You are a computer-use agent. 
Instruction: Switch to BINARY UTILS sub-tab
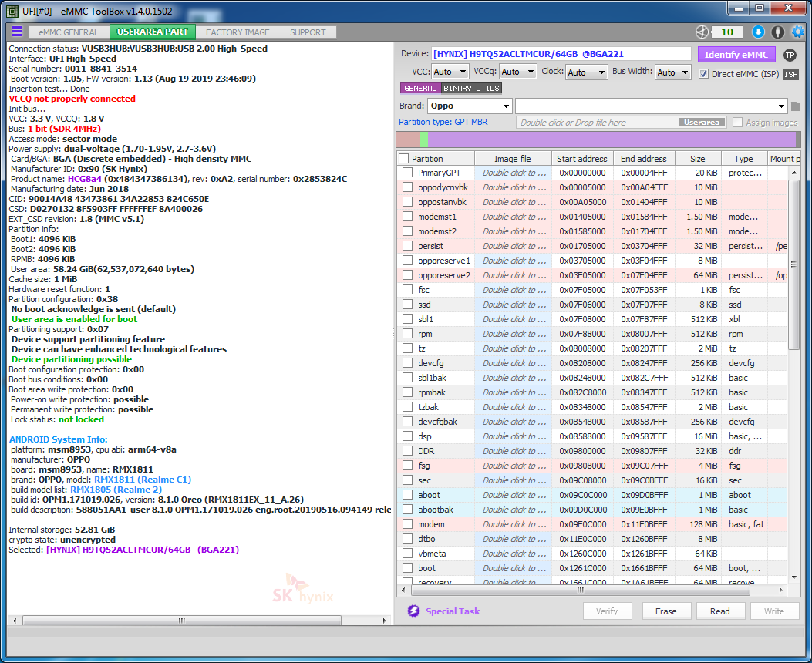(x=471, y=89)
